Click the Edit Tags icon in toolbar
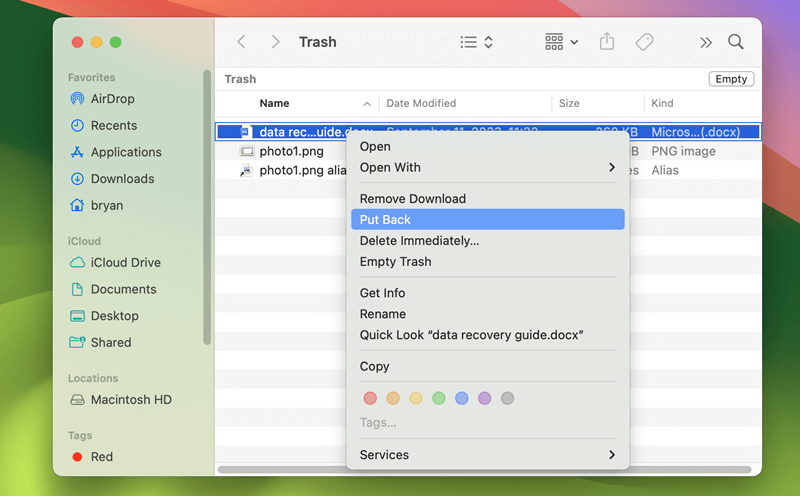 point(645,42)
